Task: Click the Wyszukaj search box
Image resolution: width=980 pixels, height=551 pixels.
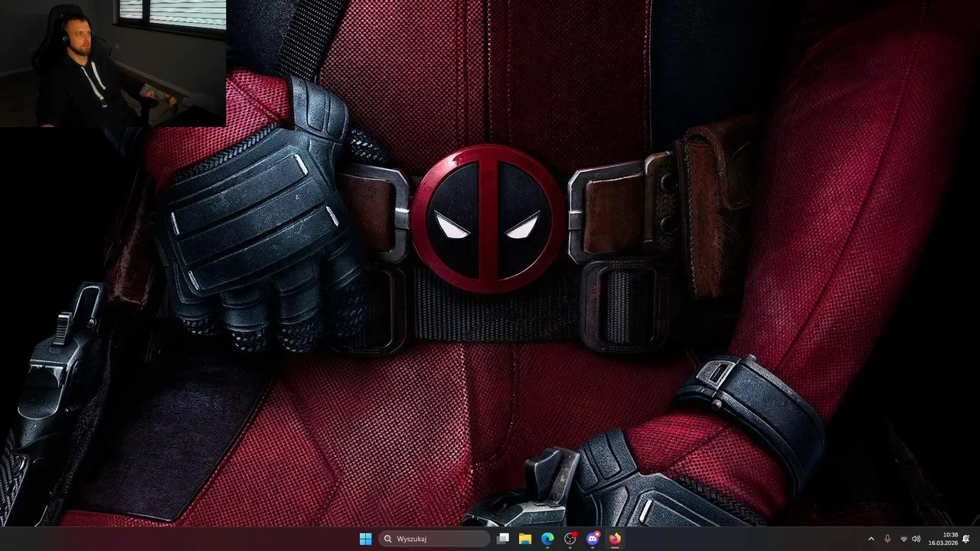Action: 435,539
